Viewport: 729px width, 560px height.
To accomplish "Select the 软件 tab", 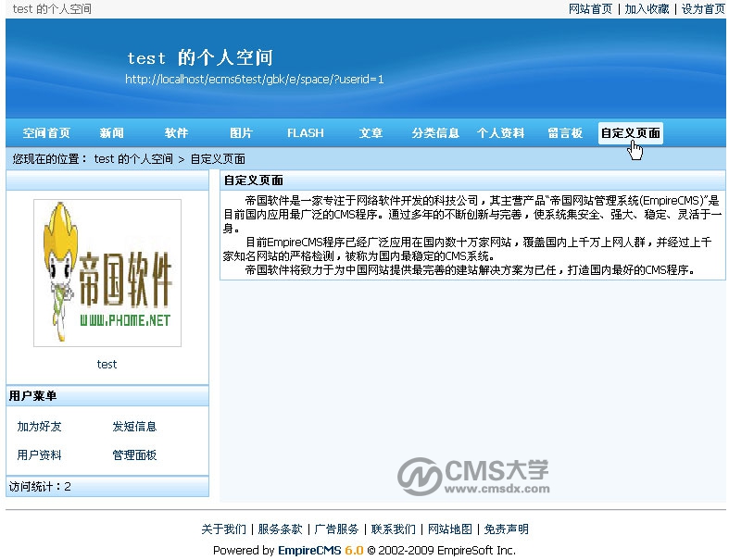I will pos(176,133).
